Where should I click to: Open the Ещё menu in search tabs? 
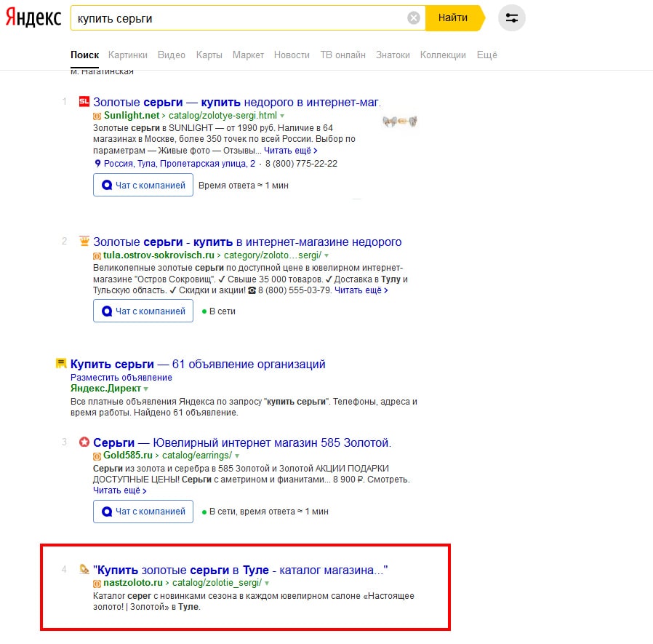(486, 55)
